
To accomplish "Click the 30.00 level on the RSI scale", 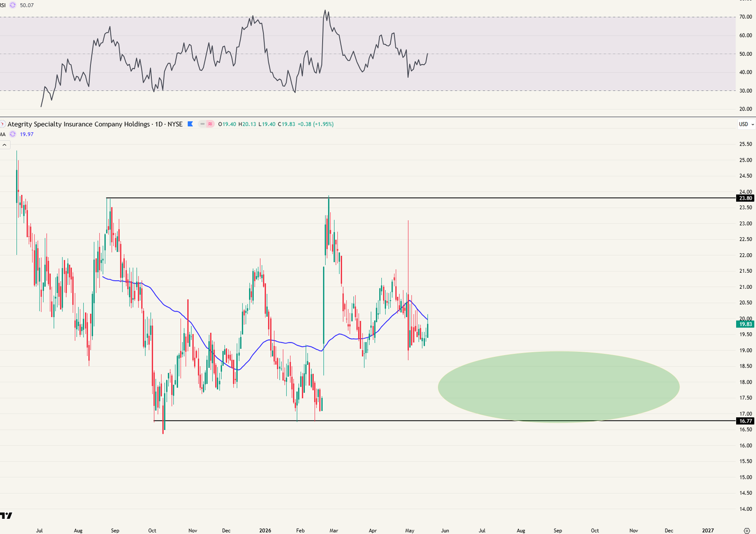I will tap(746, 91).
